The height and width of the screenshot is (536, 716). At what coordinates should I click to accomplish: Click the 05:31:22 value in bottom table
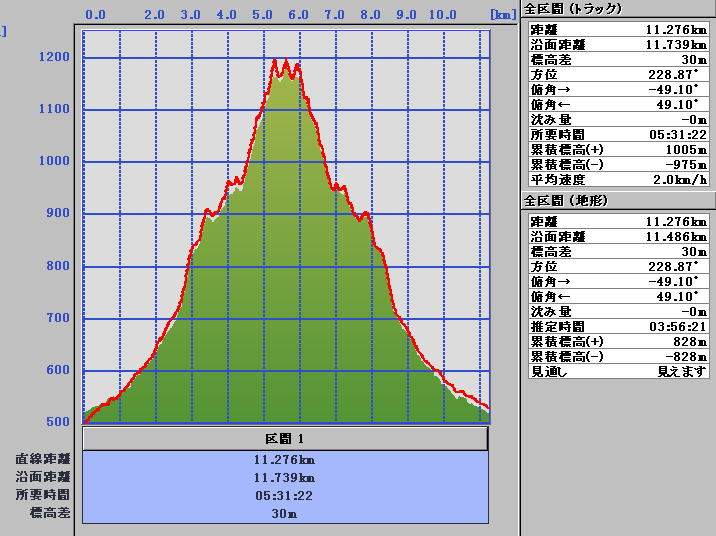click(285, 495)
